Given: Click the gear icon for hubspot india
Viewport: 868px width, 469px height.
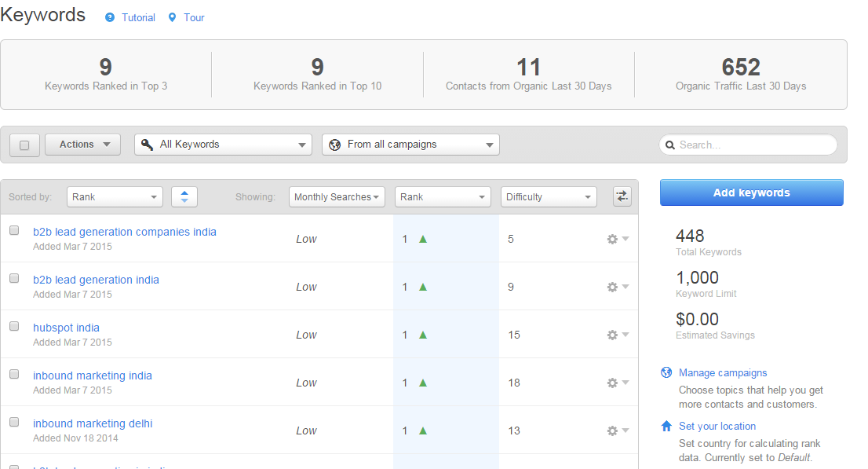Looking at the screenshot, I should coord(612,335).
